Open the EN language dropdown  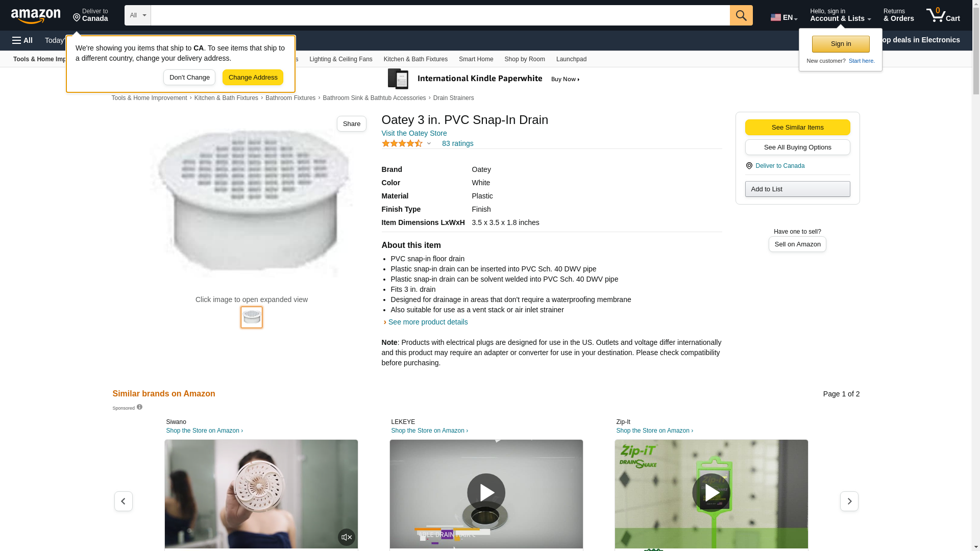point(784,17)
